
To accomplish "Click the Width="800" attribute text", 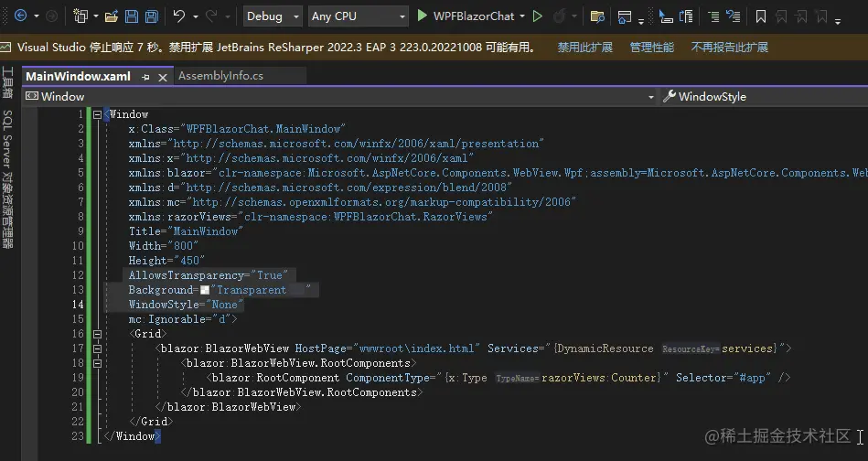I will tap(164, 246).
